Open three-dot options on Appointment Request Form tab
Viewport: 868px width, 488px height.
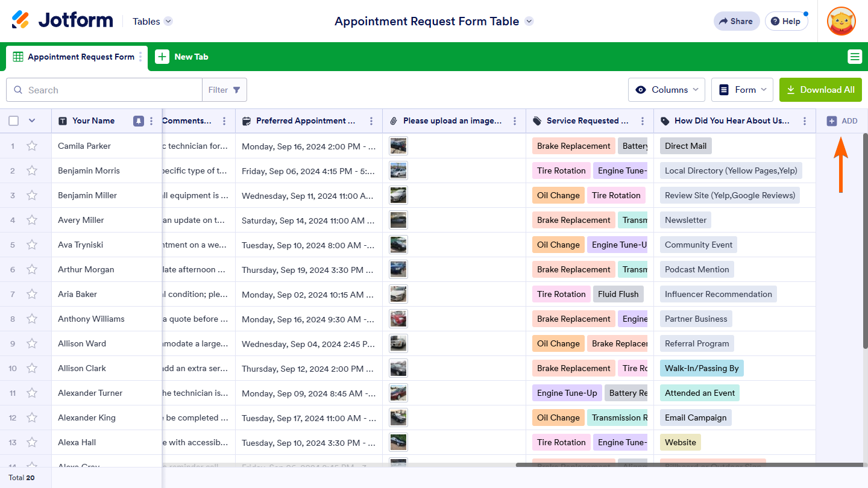coord(140,57)
